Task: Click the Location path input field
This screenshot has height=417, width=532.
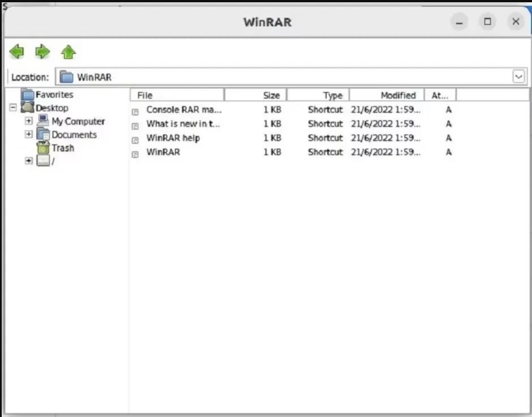Action: 285,77
